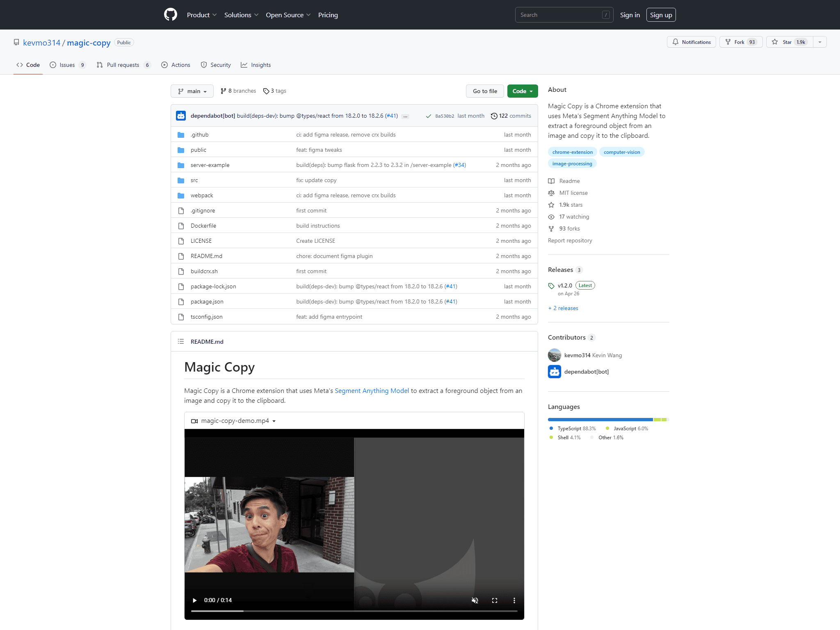Open the magic-copy repository link
840x630 pixels.
coord(89,43)
